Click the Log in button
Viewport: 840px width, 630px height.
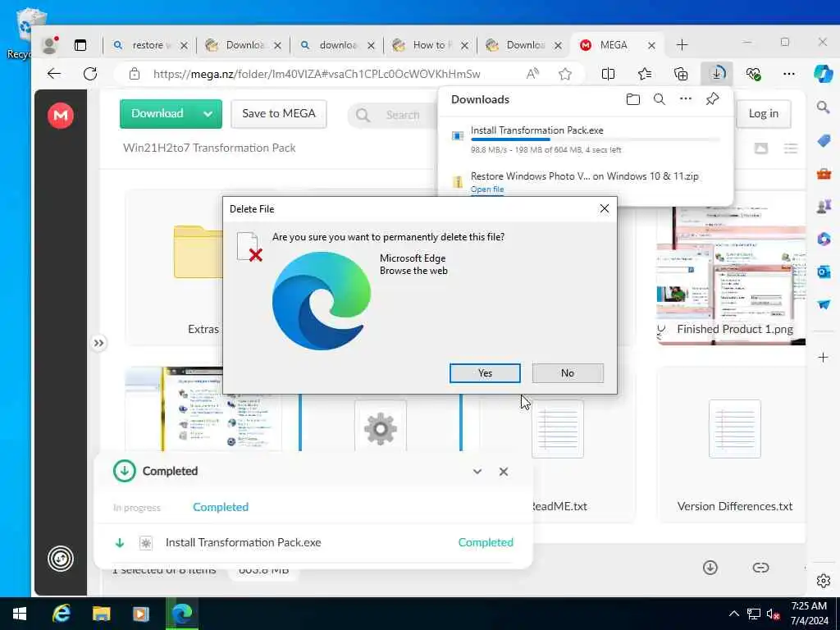[764, 113]
